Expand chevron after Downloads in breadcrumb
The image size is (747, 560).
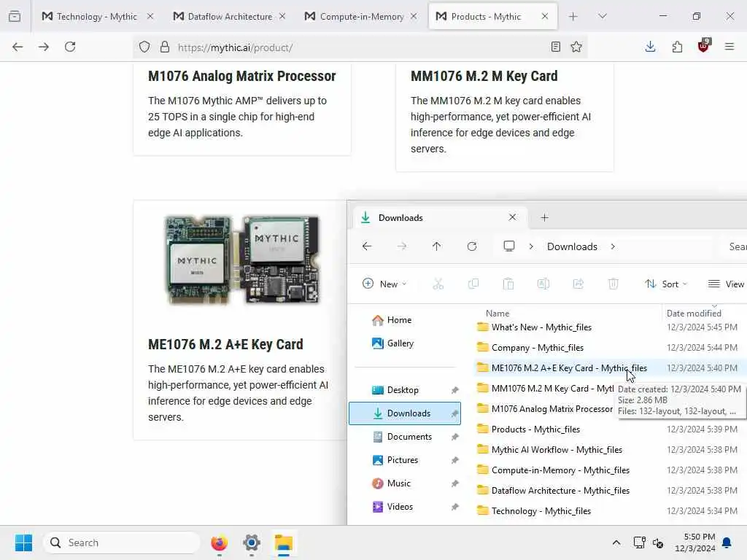(x=613, y=246)
